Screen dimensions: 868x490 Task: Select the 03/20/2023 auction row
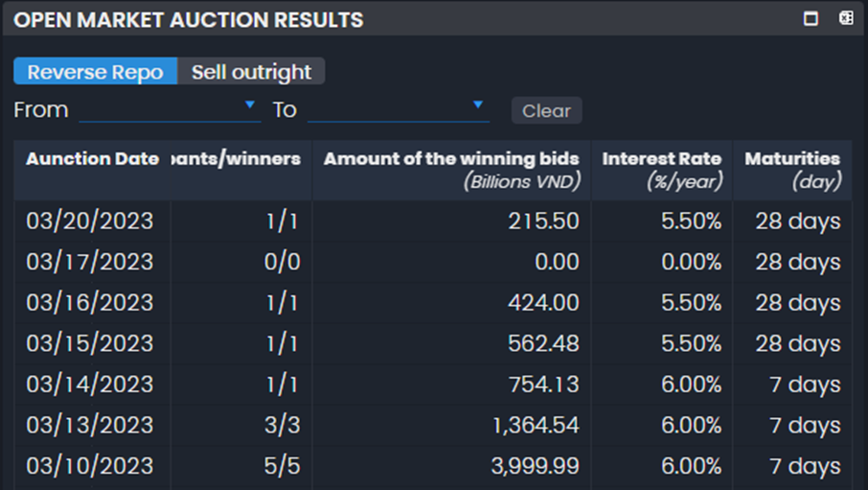(90, 222)
